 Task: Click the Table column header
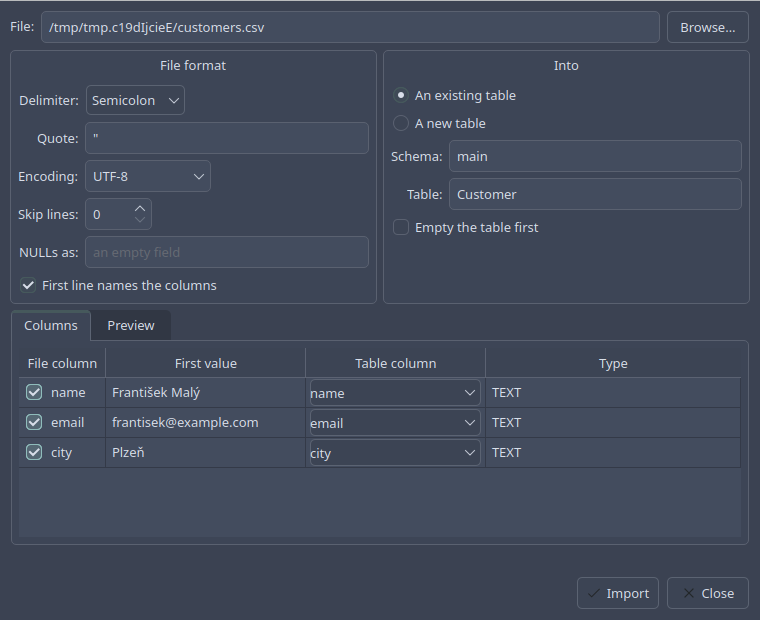point(396,363)
